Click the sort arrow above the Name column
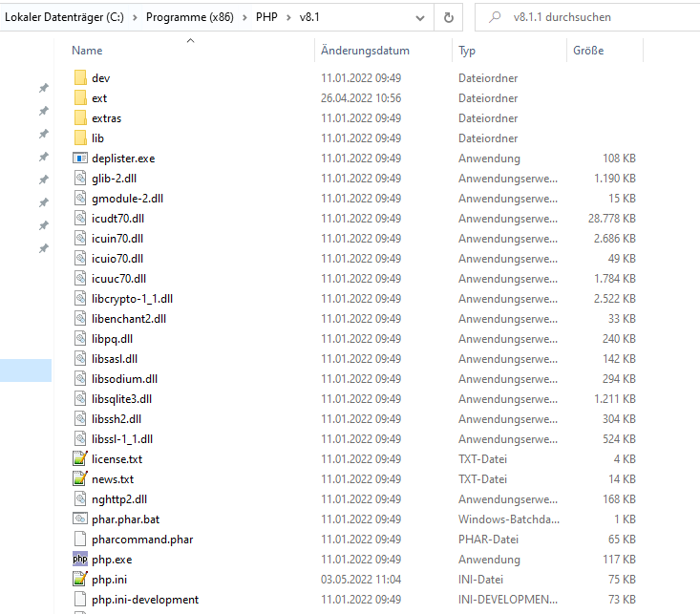 tap(191, 41)
